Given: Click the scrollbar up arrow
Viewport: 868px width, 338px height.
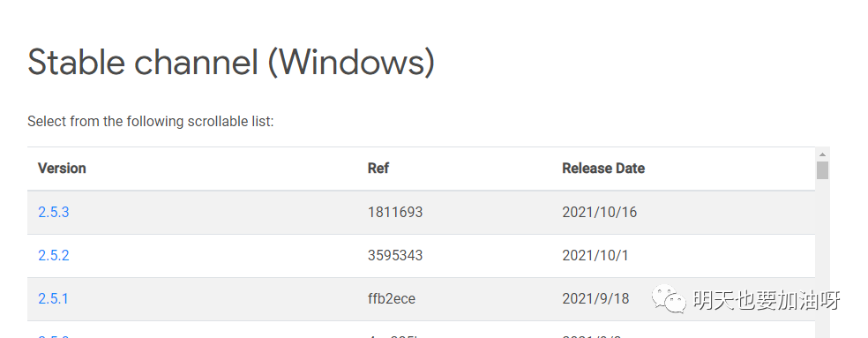Looking at the screenshot, I should tap(822, 154).
